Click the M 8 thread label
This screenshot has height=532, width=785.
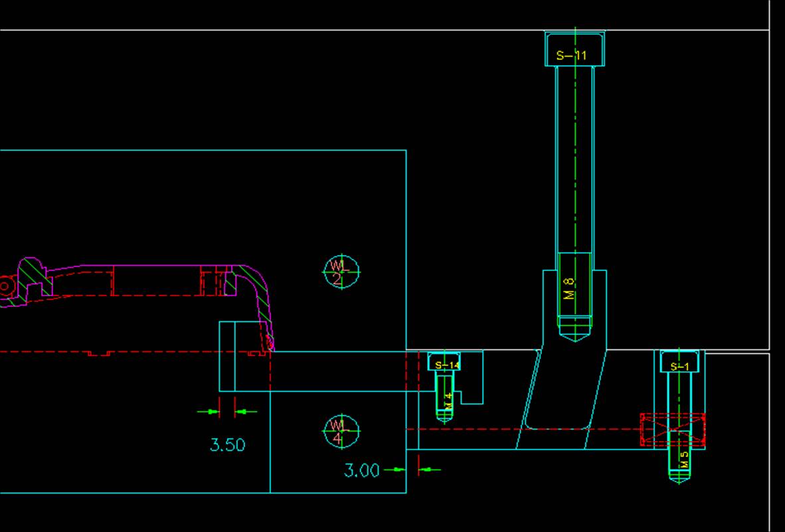coord(569,289)
